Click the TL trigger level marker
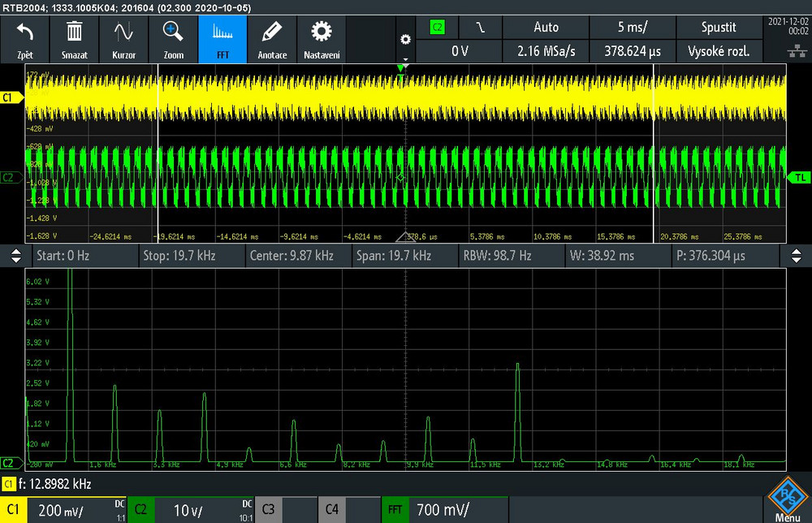This screenshot has width=812, height=523. tap(799, 178)
